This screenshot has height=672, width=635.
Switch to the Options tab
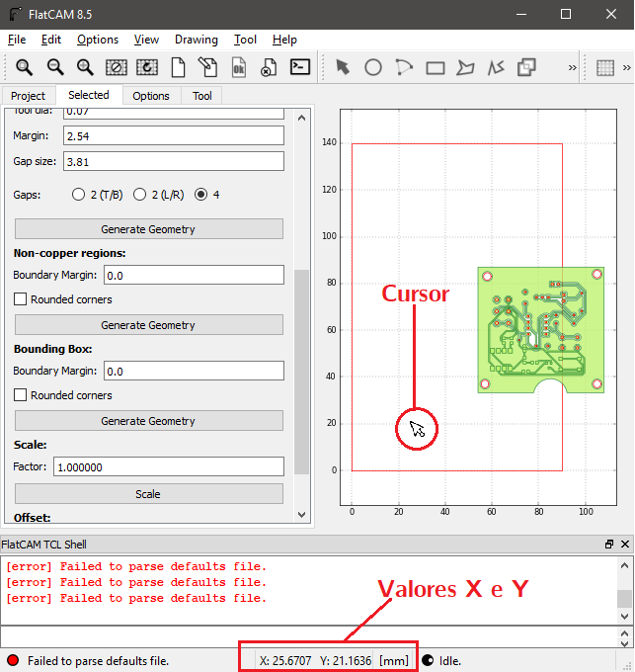click(x=151, y=96)
